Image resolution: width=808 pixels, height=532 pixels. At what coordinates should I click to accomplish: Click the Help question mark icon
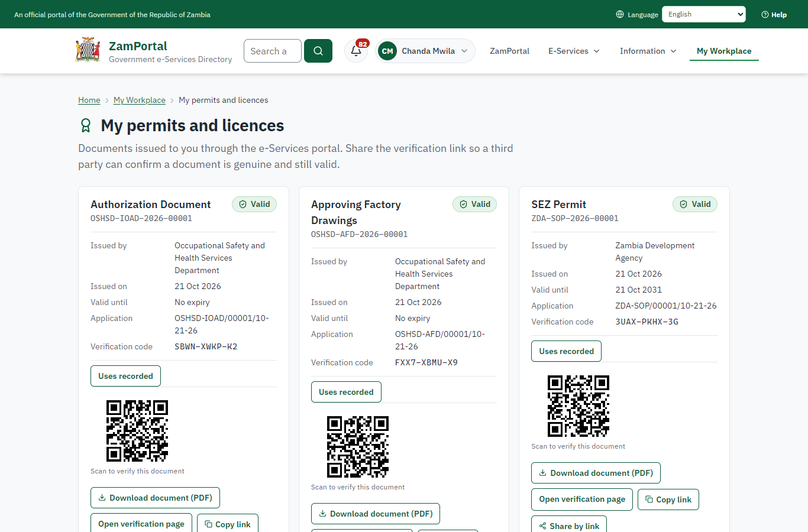pos(765,15)
